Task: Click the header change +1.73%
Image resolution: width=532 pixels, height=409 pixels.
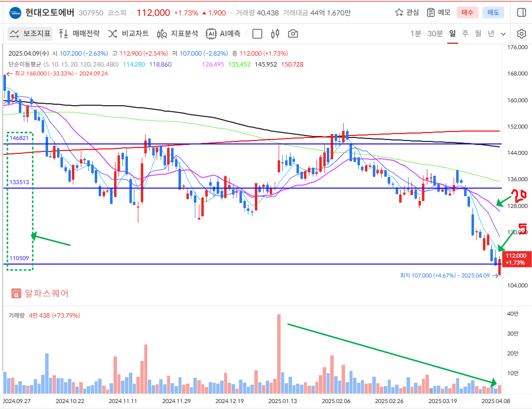Action: click(x=186, y=13)
